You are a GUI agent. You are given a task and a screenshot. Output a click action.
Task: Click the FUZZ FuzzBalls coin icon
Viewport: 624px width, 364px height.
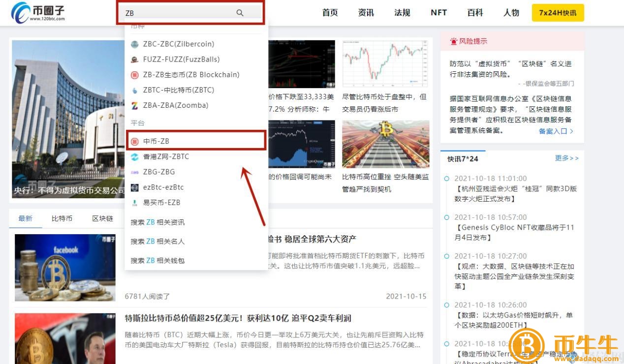tap(134, 60)
